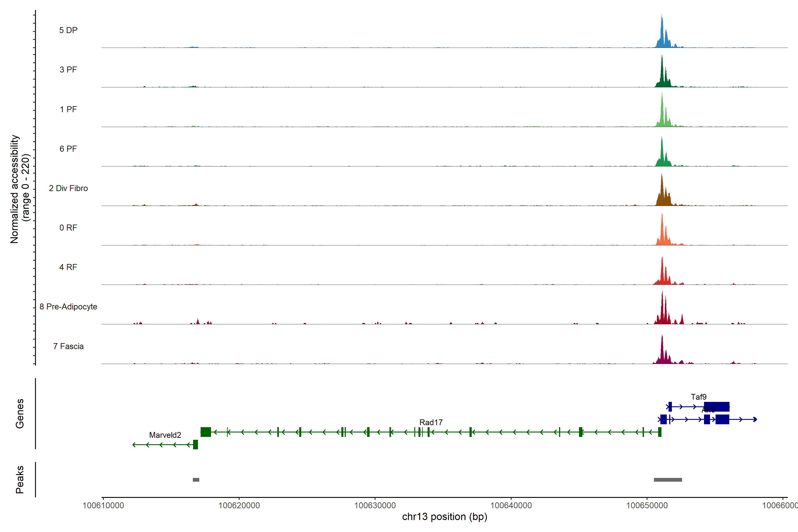The image size is (798, 532).
Task: Click the Taf9 gene label
Action: [699, 397]
